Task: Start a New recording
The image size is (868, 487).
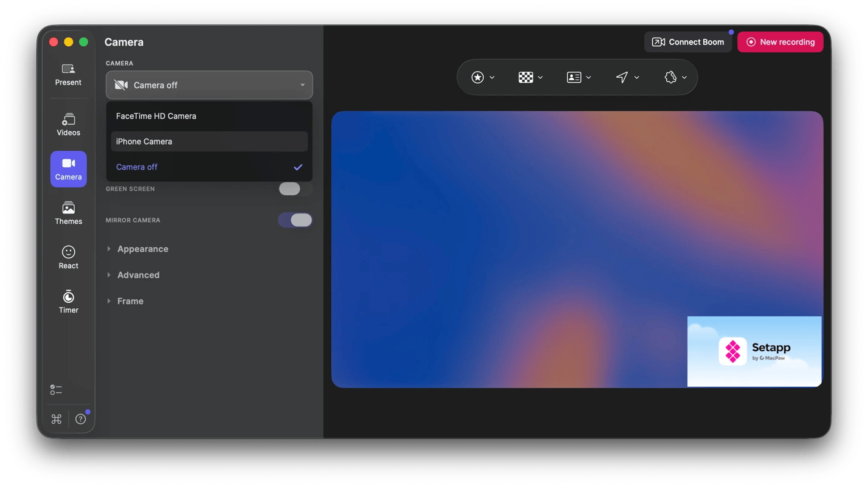Action: (x=780, y=42)
